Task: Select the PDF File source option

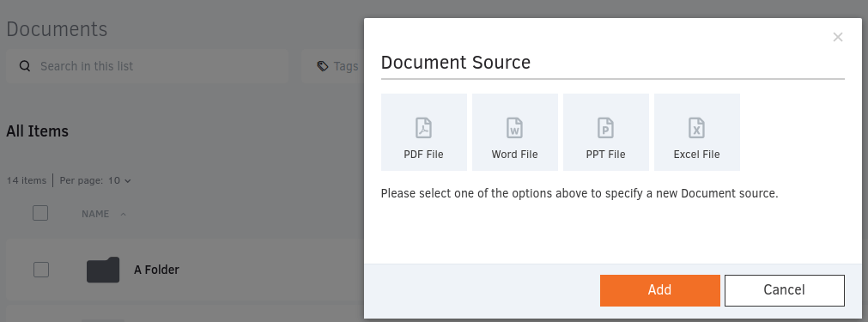Action: pyautogui.click(x=423, y=132)
